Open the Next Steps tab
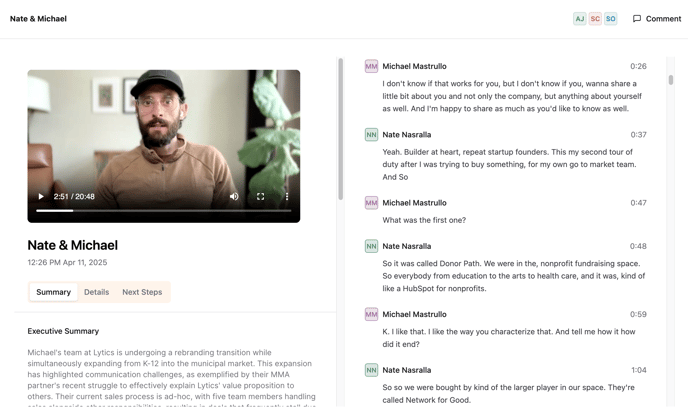 (142, 292)
